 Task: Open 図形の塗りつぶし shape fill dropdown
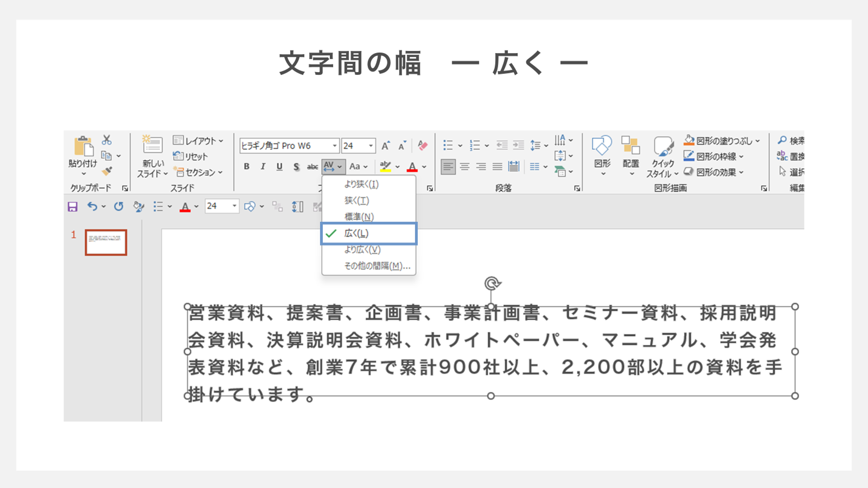722,140
